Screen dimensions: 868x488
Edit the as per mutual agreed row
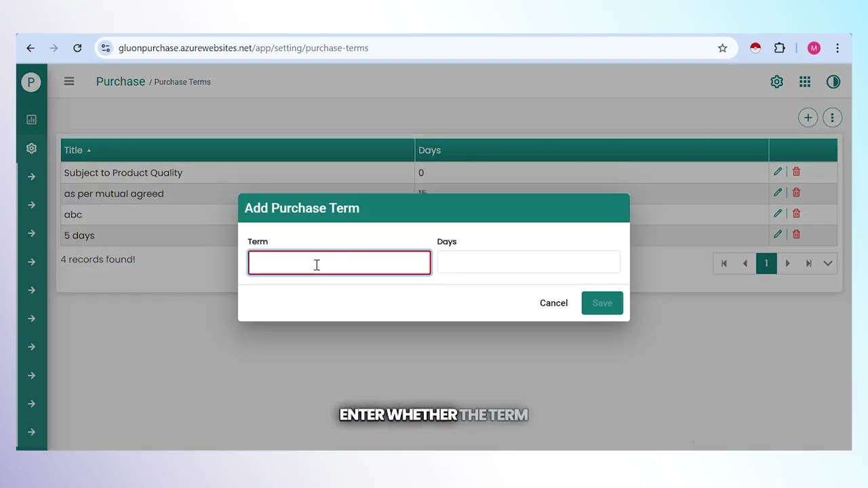coord(778,192)
